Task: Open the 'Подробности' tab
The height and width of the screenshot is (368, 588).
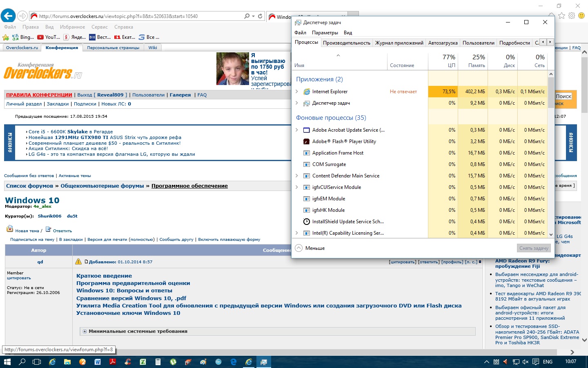Action: click(x=514, y=43)
